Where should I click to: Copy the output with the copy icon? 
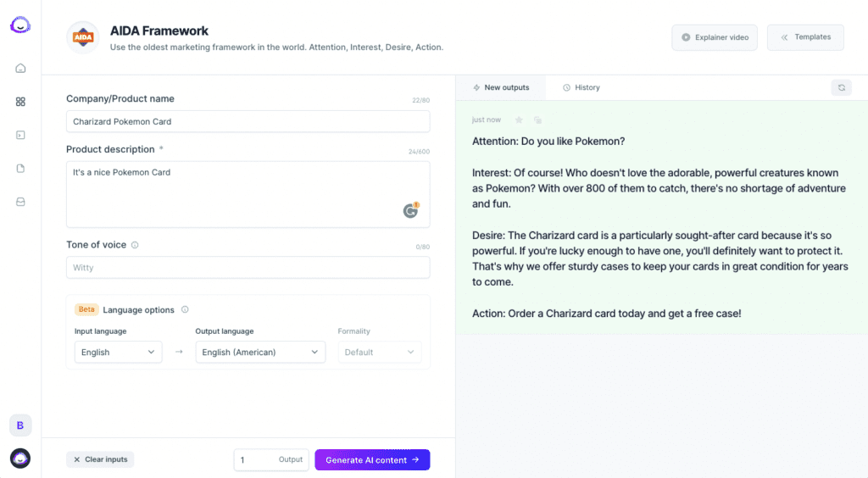coord(537,119)
